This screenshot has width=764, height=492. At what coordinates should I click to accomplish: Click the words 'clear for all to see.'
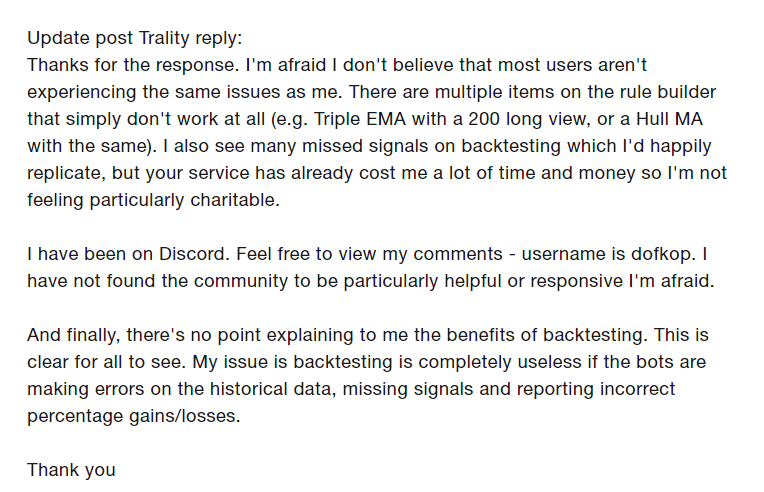[x=107, y=362]
